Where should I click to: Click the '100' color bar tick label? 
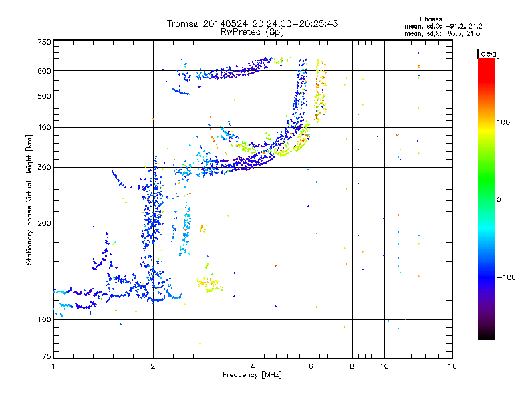pyautogui.click(x=503, y=122)
